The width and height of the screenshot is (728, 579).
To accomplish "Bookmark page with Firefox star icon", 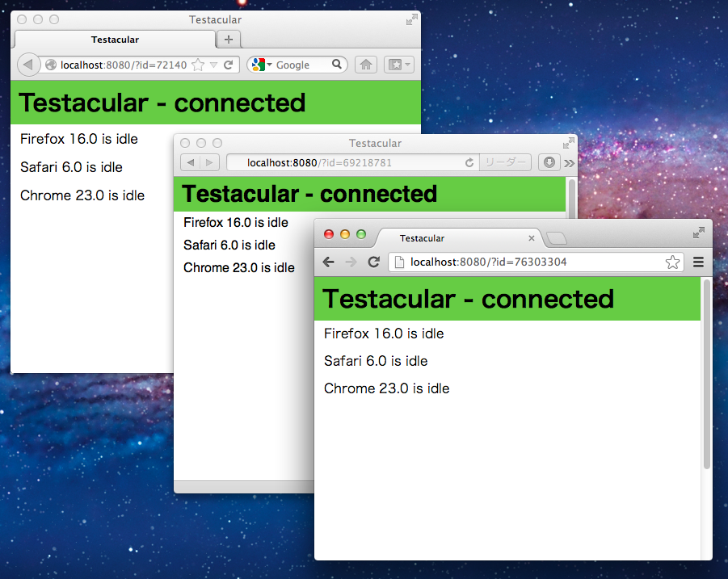I will point(198,65).
